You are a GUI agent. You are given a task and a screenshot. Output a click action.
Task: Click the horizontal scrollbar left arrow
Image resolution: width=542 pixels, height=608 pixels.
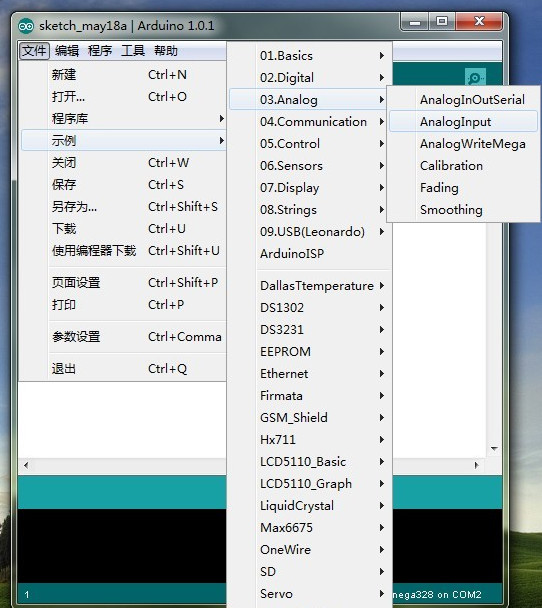26,465
